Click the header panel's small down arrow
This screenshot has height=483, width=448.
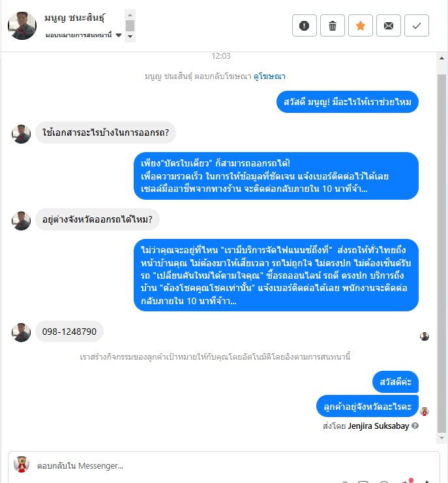[130, 37]
